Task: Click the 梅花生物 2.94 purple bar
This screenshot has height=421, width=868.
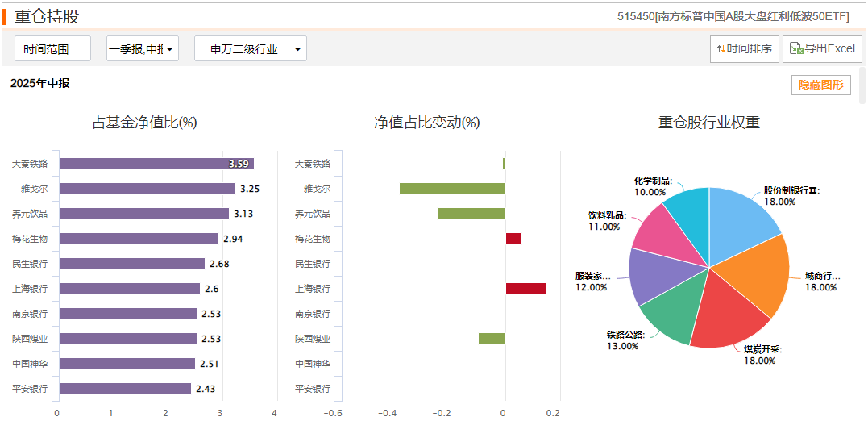Action: (139, 239)
